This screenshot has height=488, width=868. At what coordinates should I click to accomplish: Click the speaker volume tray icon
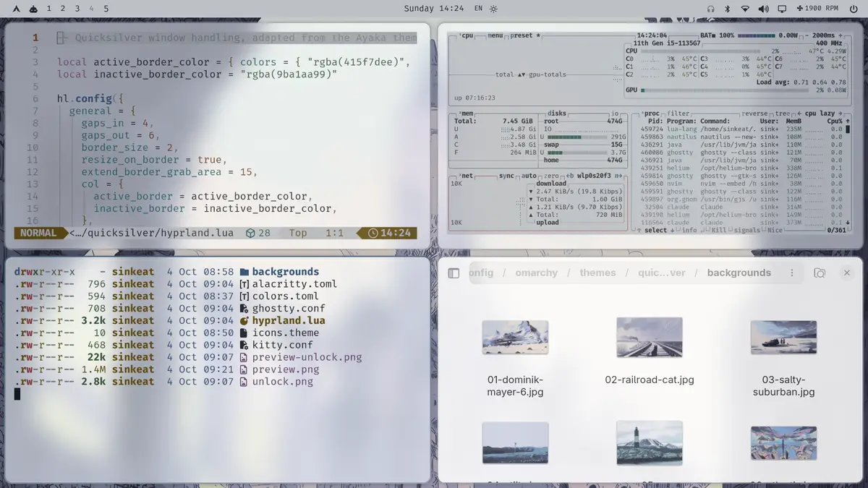(x=763, y=9)
